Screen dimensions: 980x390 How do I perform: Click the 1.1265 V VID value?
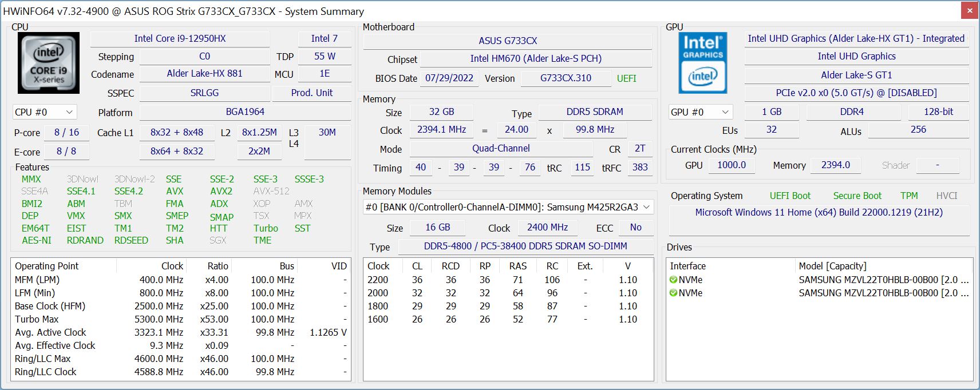click(x=328, y=332)
